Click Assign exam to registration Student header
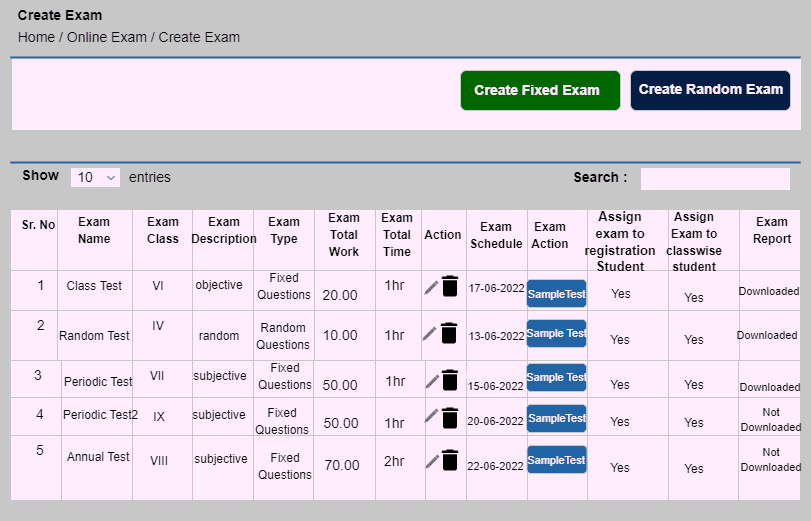This screenshot has width=811, height=521. coord(620,242)
